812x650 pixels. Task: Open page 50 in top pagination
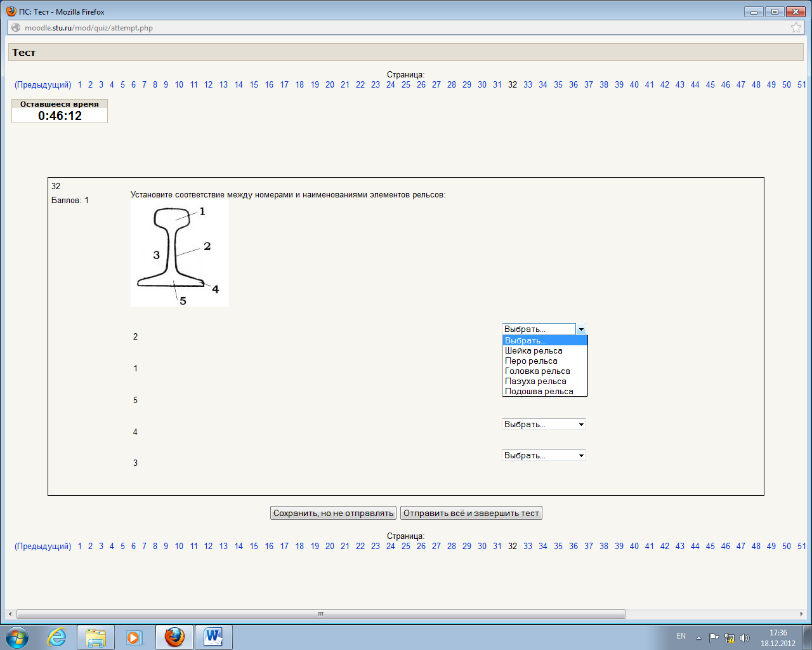point(787,84)
